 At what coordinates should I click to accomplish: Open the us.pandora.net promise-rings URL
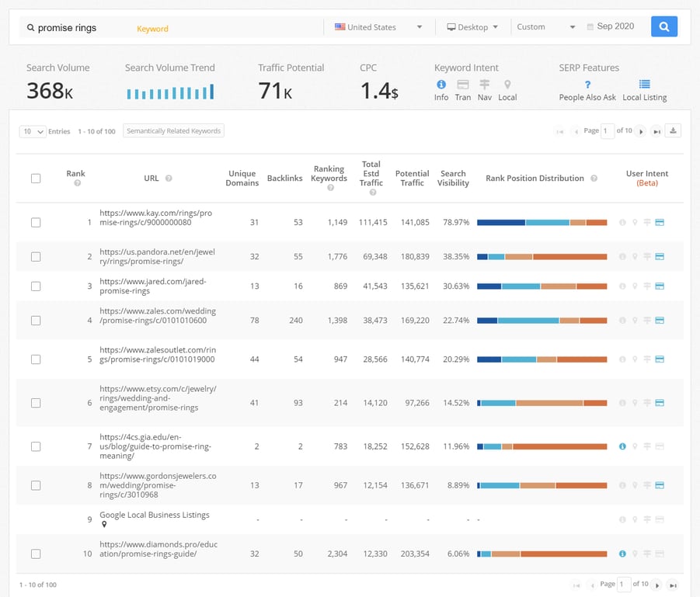coord(157,256)
